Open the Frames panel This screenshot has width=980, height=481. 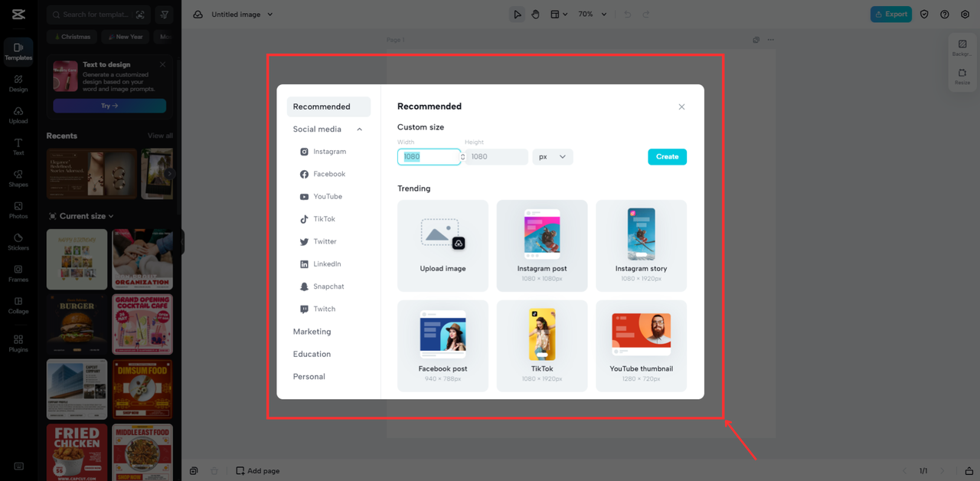[x=18, y=273]
